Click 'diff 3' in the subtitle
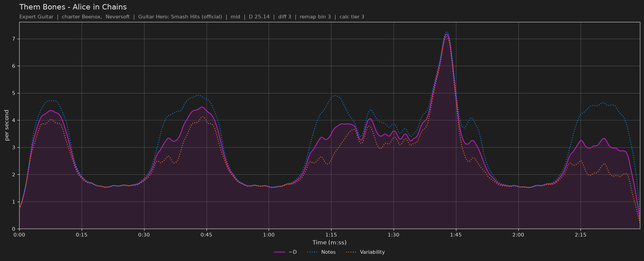 (x=285, y=17)
